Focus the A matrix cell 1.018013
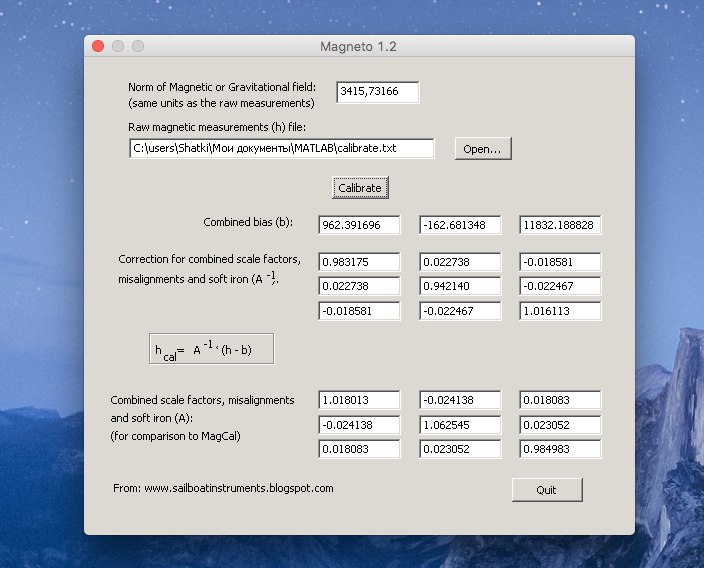The width and height of the screenshot is (704, 568). 359,400
